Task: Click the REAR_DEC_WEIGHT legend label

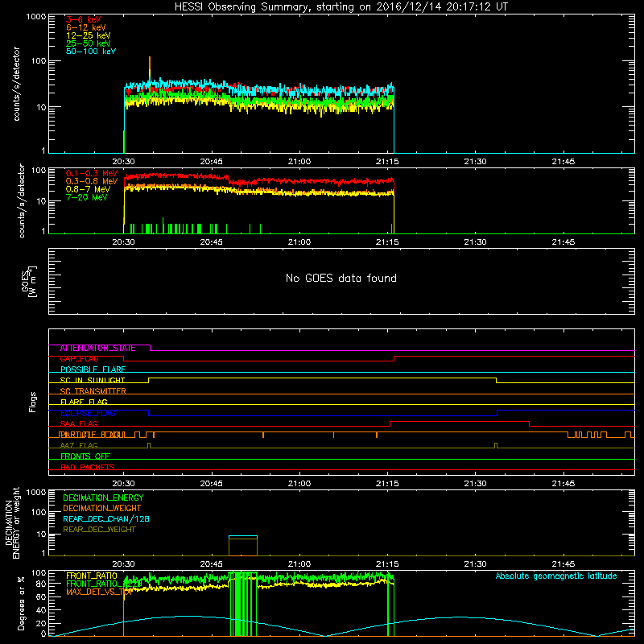Action: (x=99, y=530)
